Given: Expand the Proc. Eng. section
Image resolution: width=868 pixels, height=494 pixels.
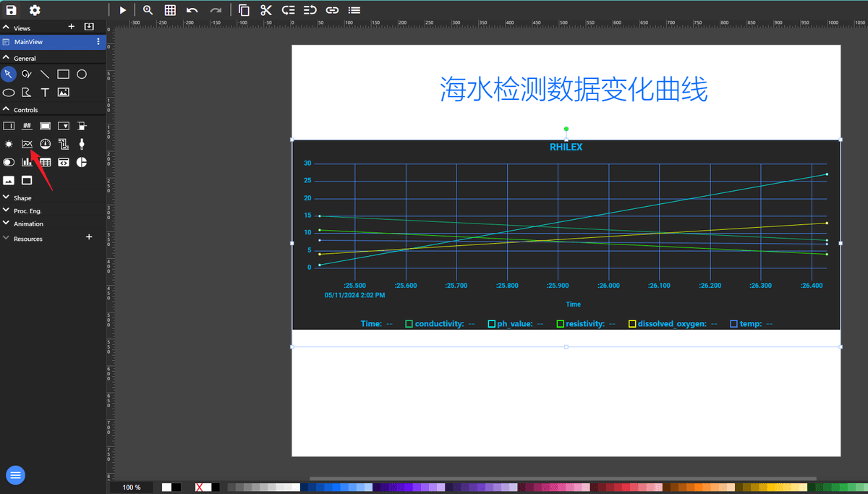Looking at the screenshot, I should 7,210.
